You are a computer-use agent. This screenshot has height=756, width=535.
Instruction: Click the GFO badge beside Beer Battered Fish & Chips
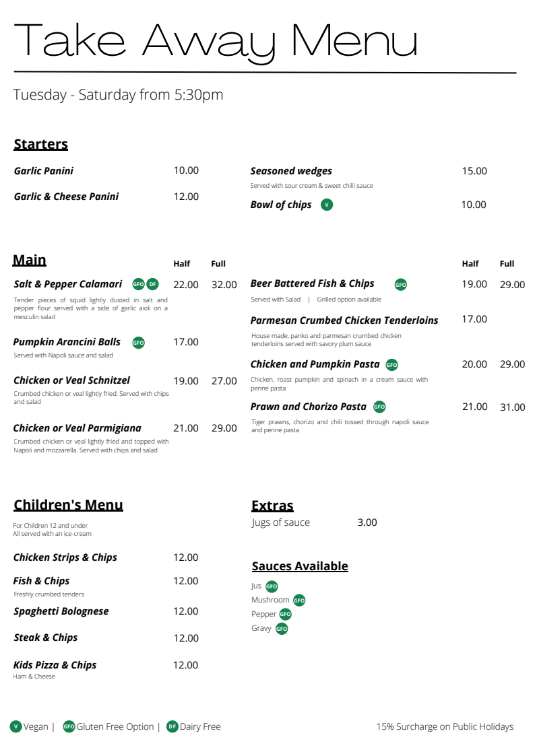(401, 285)
